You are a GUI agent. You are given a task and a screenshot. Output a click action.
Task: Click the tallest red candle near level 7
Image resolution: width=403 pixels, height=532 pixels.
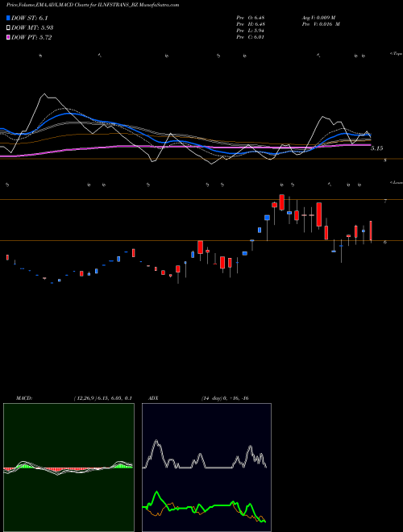(x=319, y=214)
